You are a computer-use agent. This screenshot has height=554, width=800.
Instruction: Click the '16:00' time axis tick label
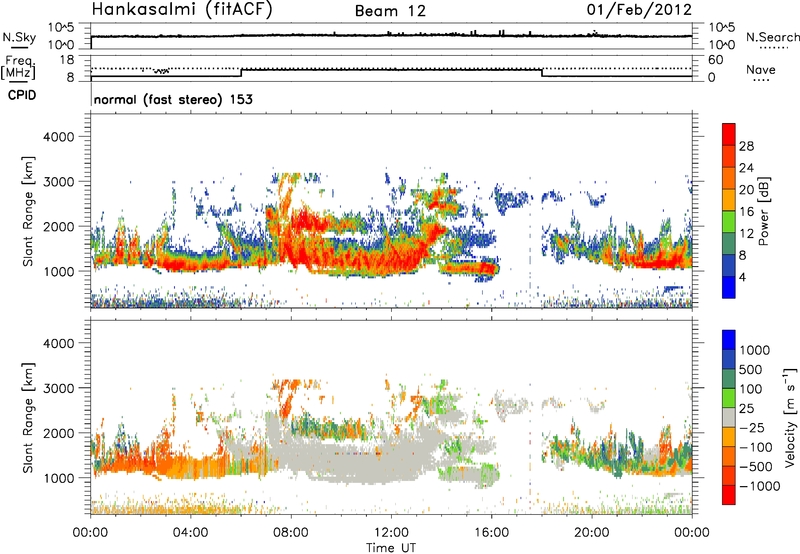tap(491, 533)
